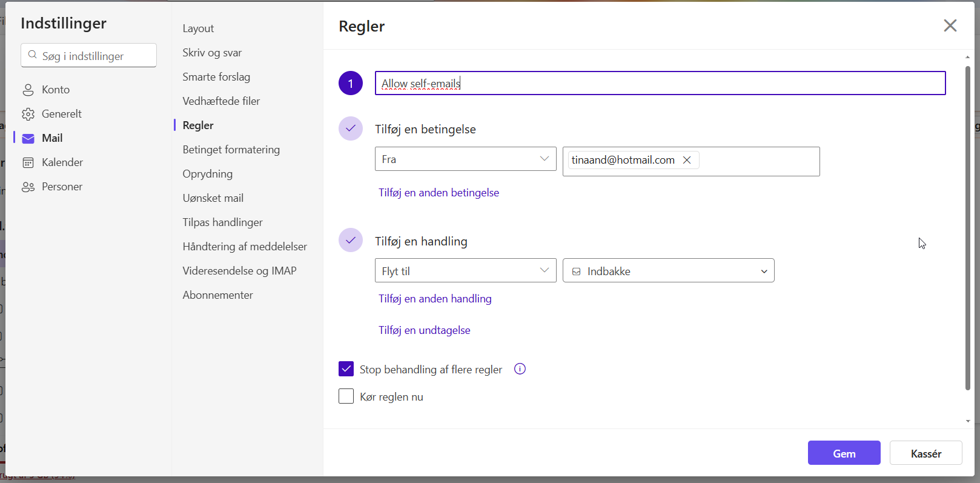Open Tilpas handlinger settings
The height and width of the screenshot is (483, 980).
[223, 222]
